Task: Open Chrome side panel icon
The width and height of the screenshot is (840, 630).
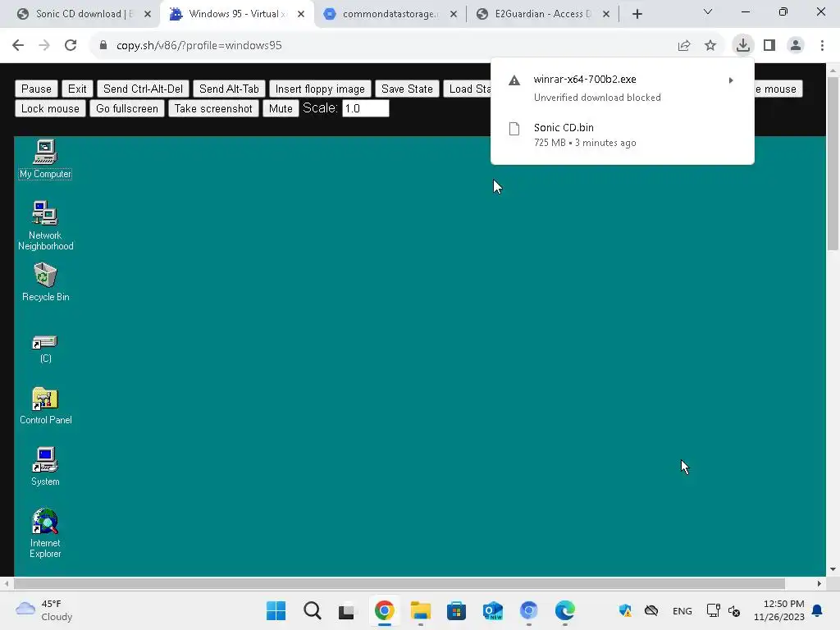Action: [x=769, y=45]
